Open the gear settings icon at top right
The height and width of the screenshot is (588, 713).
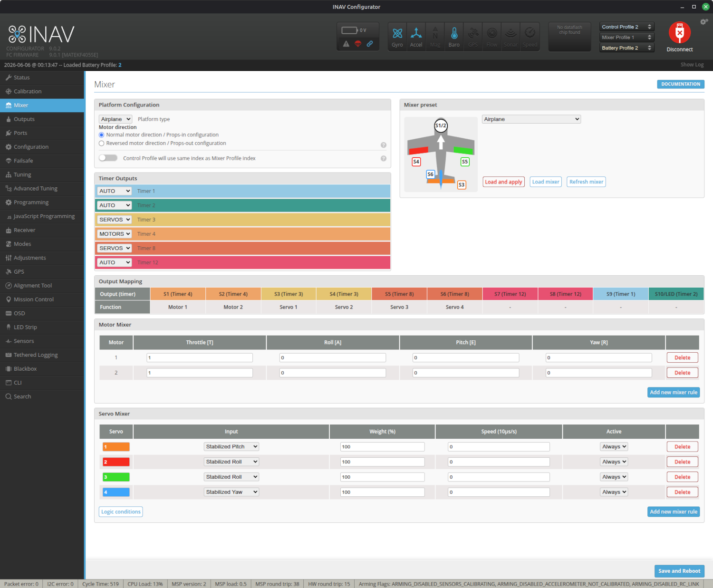click(704, 22)
